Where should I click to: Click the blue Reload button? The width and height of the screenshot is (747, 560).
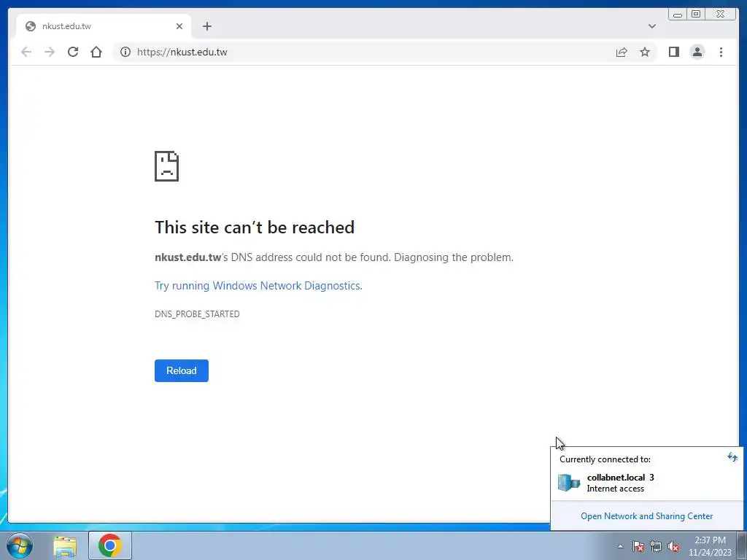coord(182,370)
